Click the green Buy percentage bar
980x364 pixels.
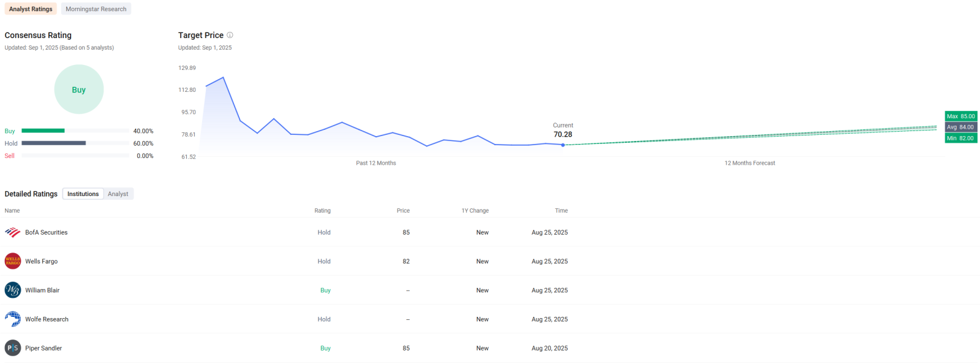pyautogui.click(x=43, y=131)
